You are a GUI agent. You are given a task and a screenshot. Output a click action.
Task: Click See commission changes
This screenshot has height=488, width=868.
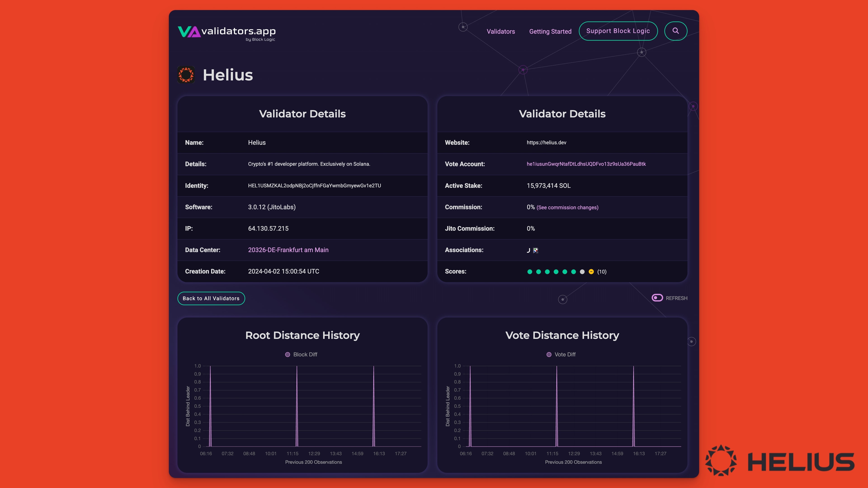coord(567,207)
